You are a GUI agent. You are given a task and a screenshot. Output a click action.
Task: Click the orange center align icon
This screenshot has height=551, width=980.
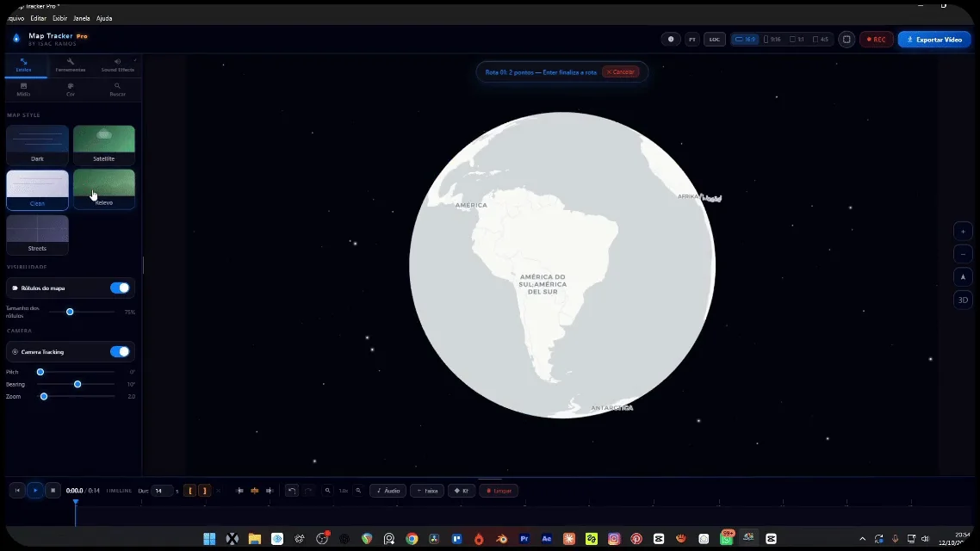254,491
